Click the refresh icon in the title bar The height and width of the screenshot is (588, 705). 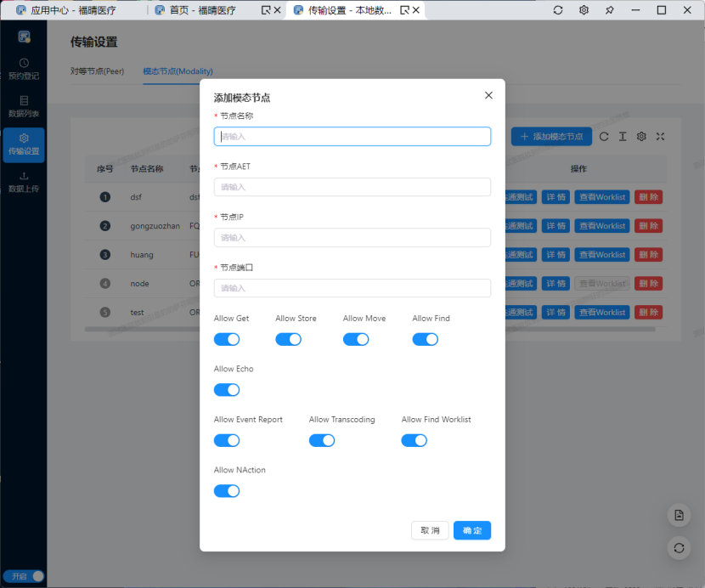[558, 10]
